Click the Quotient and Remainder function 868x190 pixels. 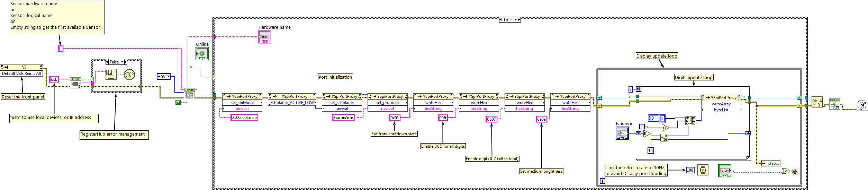pyautogui.click(x=664, y=138)
